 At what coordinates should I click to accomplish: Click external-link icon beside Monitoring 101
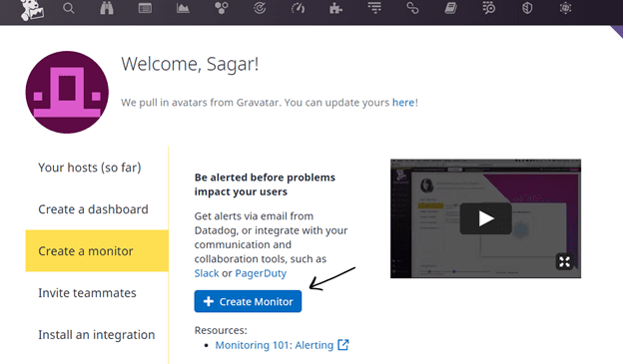click(x=343, y=345)
